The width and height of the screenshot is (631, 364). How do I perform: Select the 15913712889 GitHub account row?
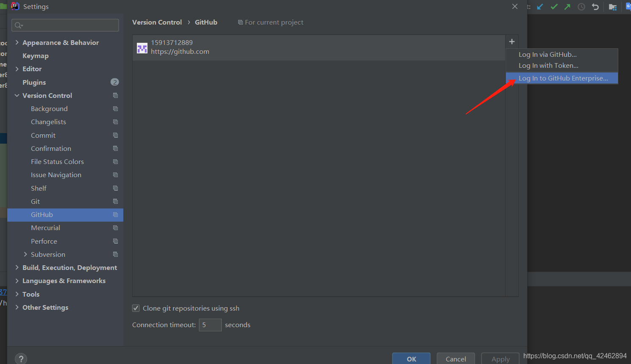click(x=319, y=47)
